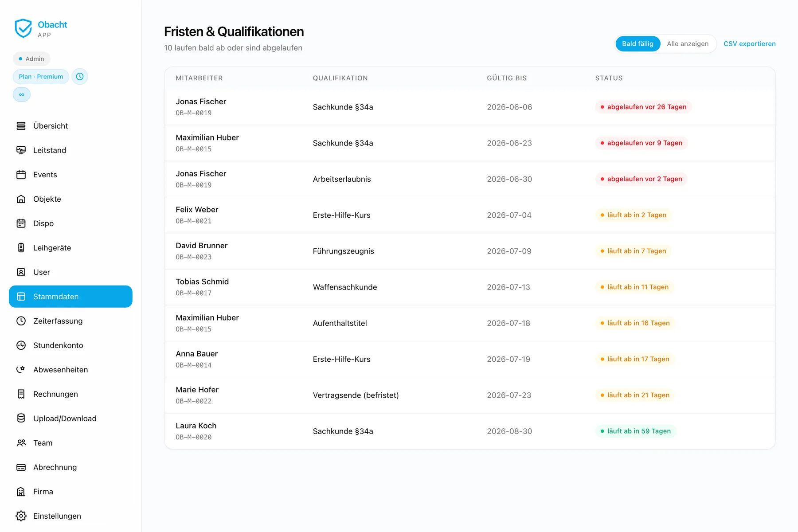Click the Einstellungen gear icon

21,516
